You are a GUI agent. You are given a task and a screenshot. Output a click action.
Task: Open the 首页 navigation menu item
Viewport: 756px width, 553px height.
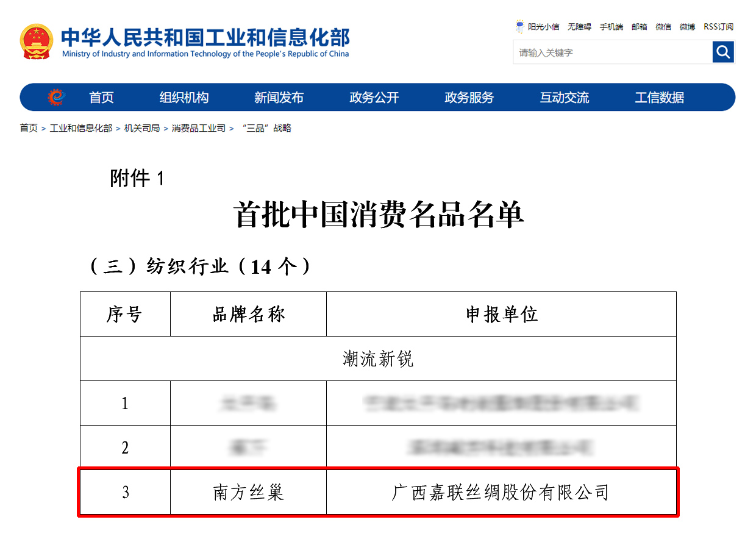tap(101, 98)
